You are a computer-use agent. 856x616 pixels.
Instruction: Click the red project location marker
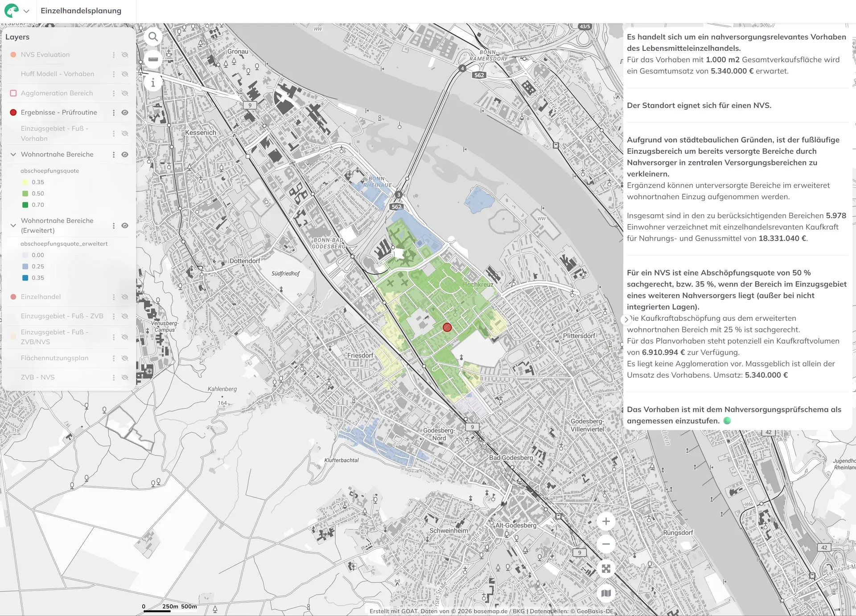(x=447, y=327)
